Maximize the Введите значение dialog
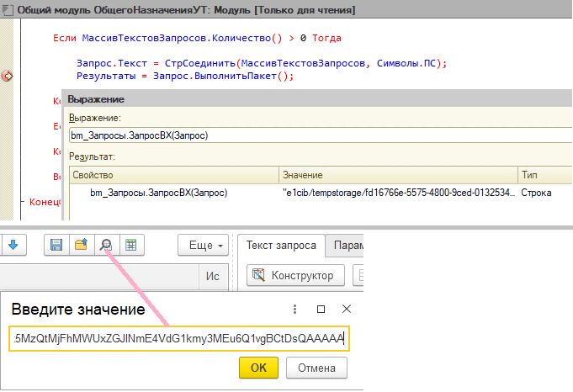This screenshot has height=392, width=573. click(x=321, y=309)
